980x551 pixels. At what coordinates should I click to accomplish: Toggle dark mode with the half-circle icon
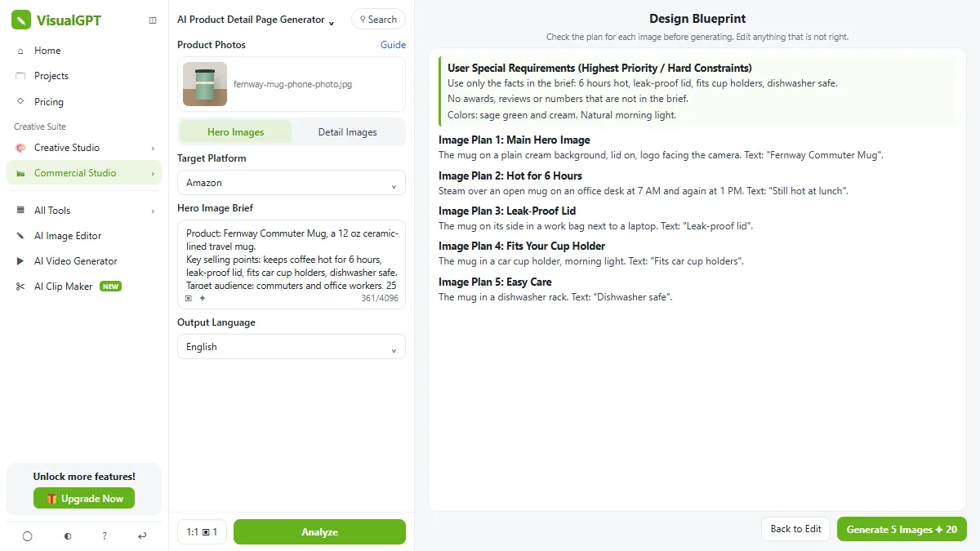68,536
